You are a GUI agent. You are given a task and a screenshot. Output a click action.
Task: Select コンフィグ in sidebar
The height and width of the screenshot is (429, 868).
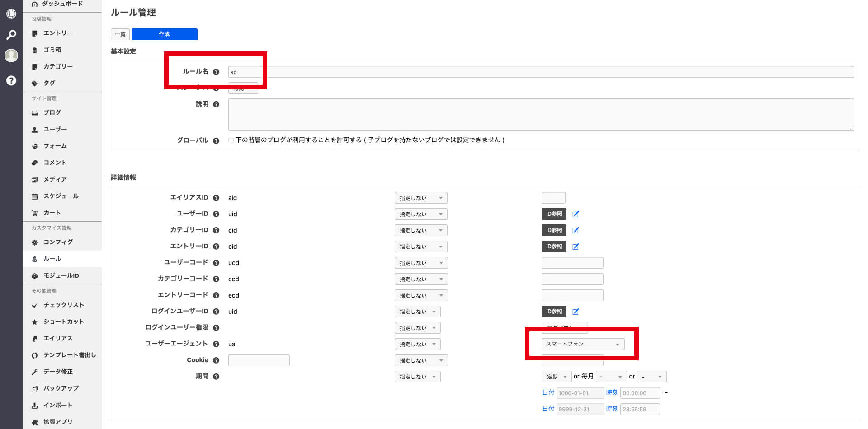[58, 242]
